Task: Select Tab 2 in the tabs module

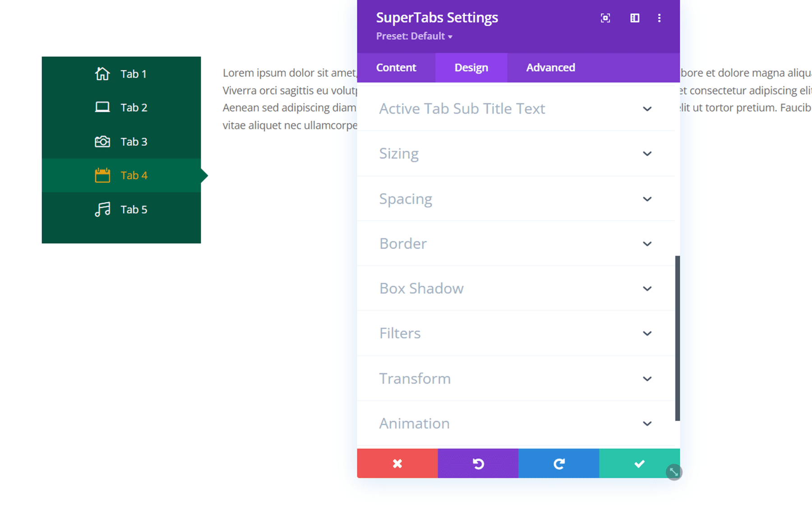Action: 134,107
